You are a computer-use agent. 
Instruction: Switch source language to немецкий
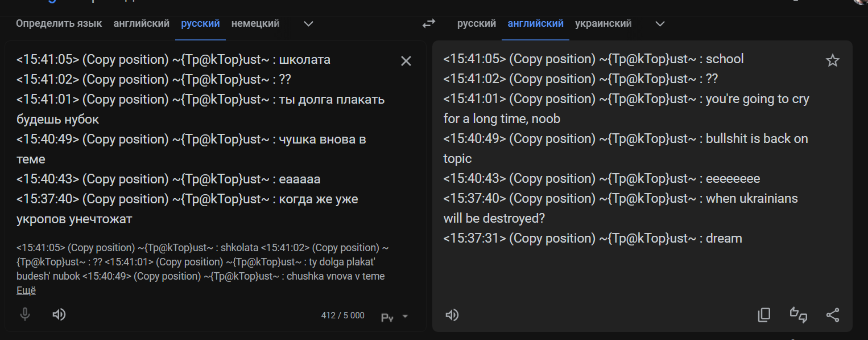pyautogui.click(x=255, y=23)
